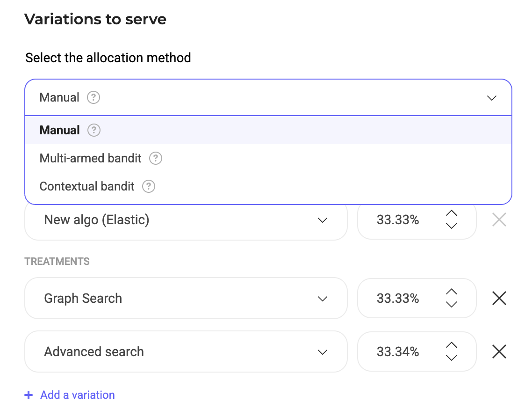The height and width of the screenshot is (410, 532).
Task: Remove the Graph Search variation
Action: (x=499, y=298)
